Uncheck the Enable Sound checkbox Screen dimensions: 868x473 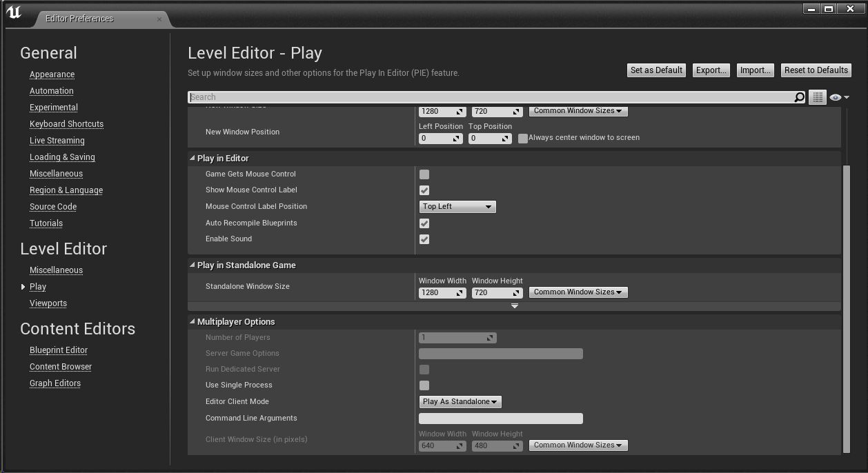[424, 239]
